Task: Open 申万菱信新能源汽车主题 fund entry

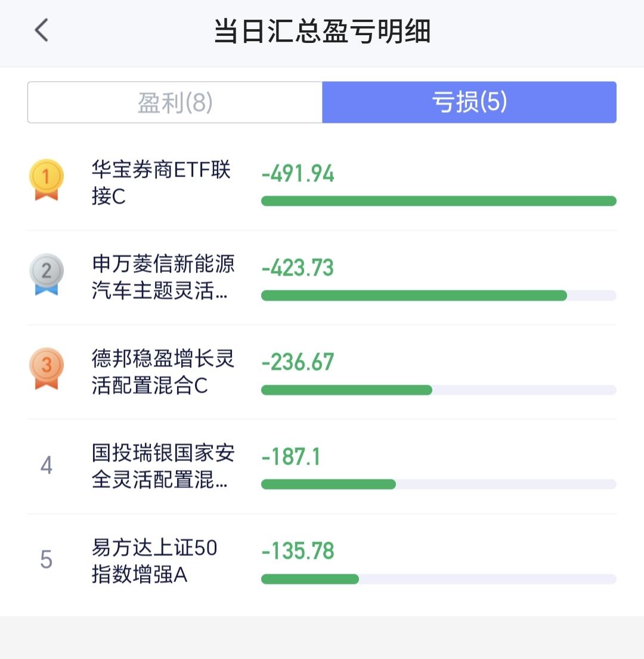Action: click(163, 277)
